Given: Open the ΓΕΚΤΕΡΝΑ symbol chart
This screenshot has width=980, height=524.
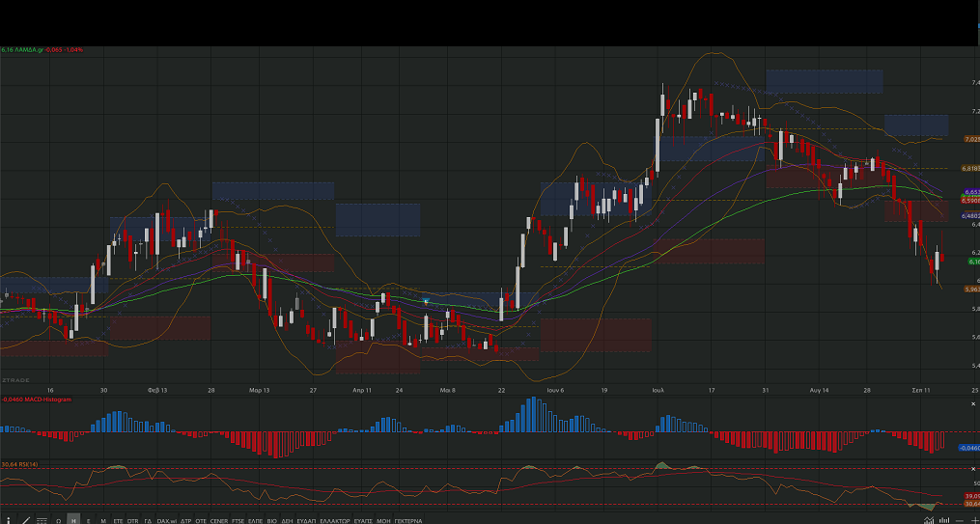Looking at the screenshot, I should point(408,520).
